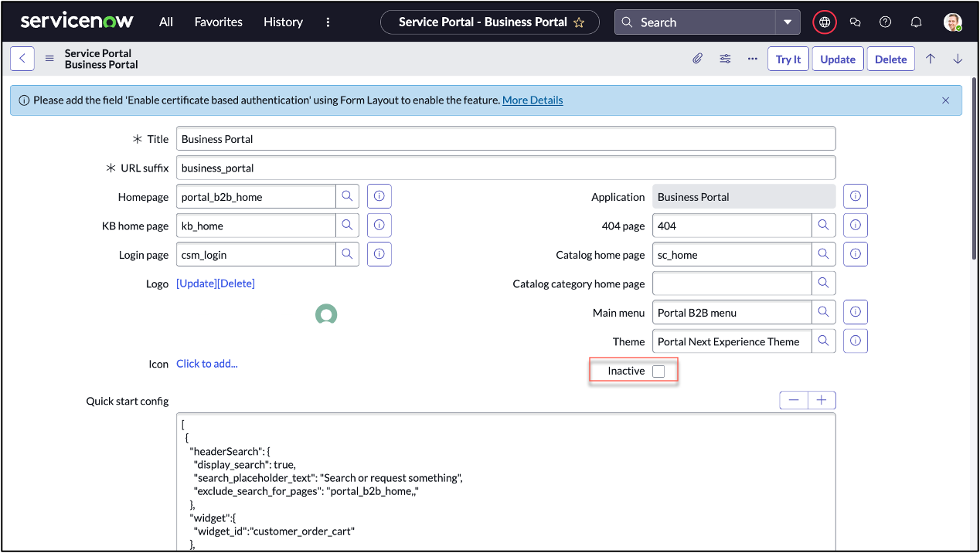Enlarge Quick start config with plus button
The height and width of the screenshot is (553, 980).
[822, 400]
